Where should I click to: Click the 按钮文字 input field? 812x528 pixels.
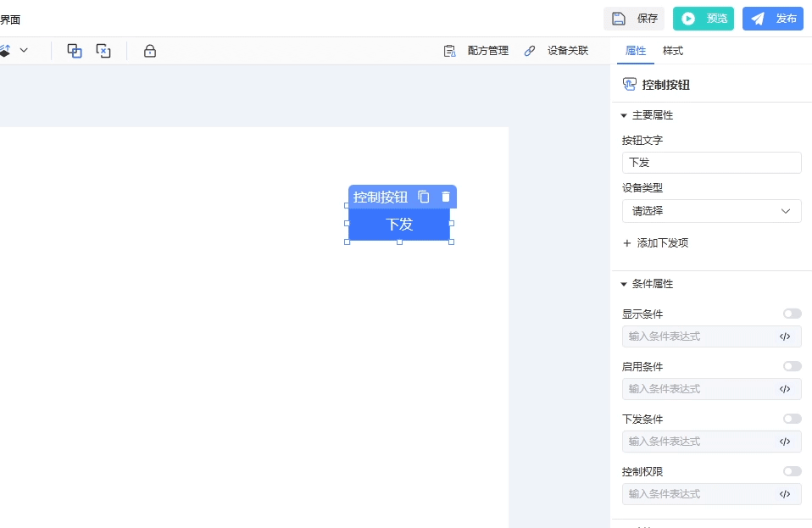point(711,163)
